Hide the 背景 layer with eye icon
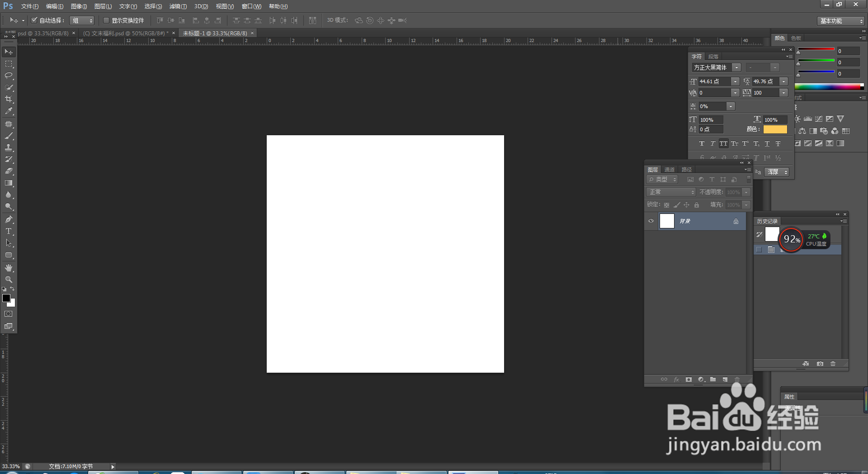The image size is (868, 474). click(651, 221)
